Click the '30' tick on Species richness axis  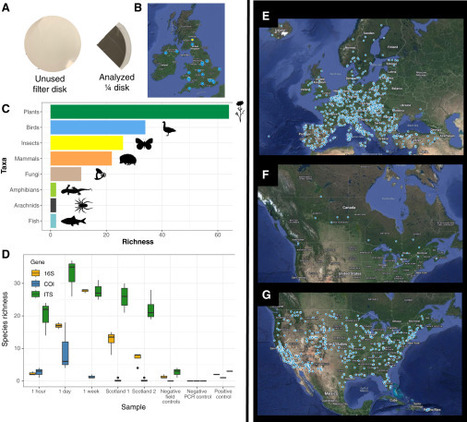[x=16, y=283]
